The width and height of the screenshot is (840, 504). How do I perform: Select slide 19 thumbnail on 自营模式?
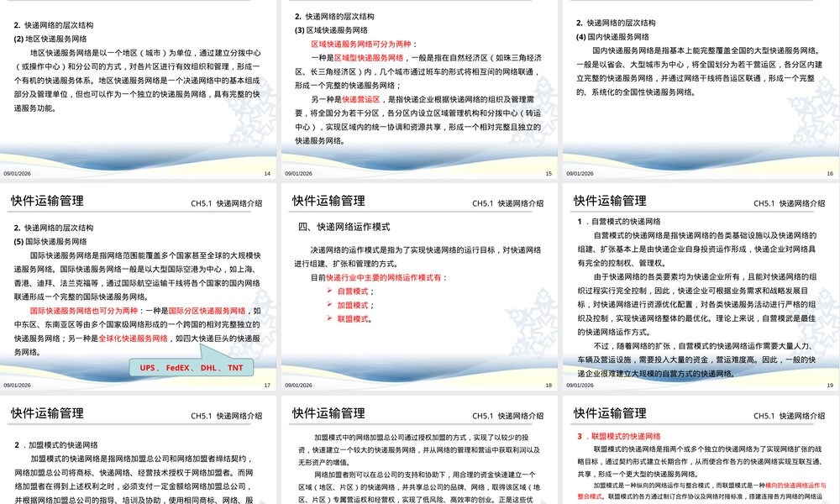pos(701,286)
